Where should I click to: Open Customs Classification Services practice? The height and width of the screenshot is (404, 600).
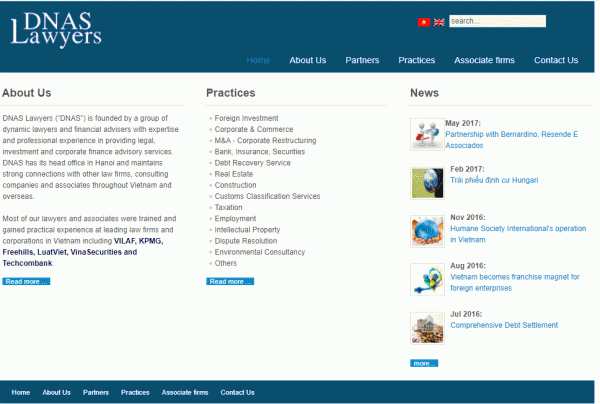(x=267, y=196)
